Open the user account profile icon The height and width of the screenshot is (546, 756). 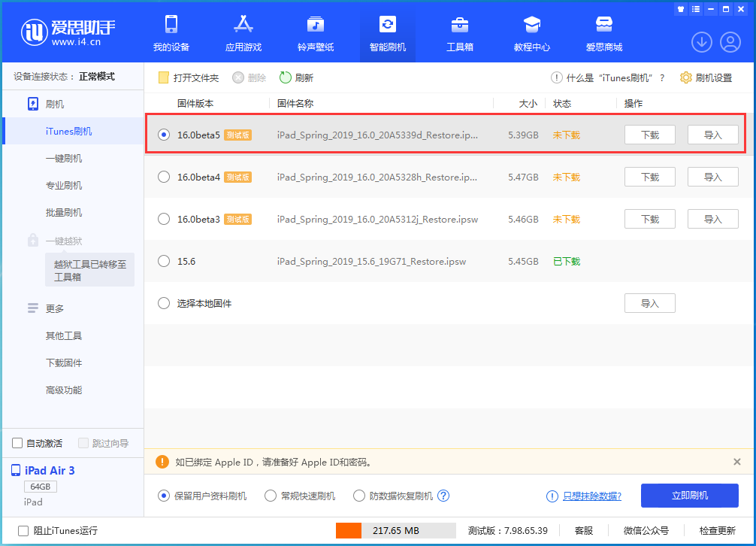[x=730, y=42]
